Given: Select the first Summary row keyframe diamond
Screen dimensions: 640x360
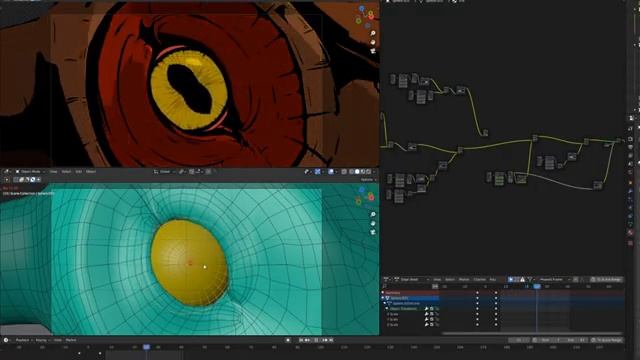Looking at the screenshot, I should tap(477, 293).
